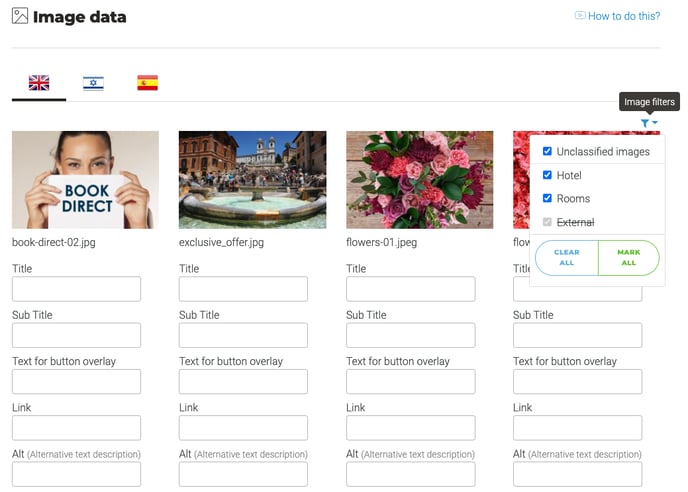Toggle the Rooms filter checkbox
Image resolution: width=688 pixels, height=492 pixels.
[x=547, y=198]
